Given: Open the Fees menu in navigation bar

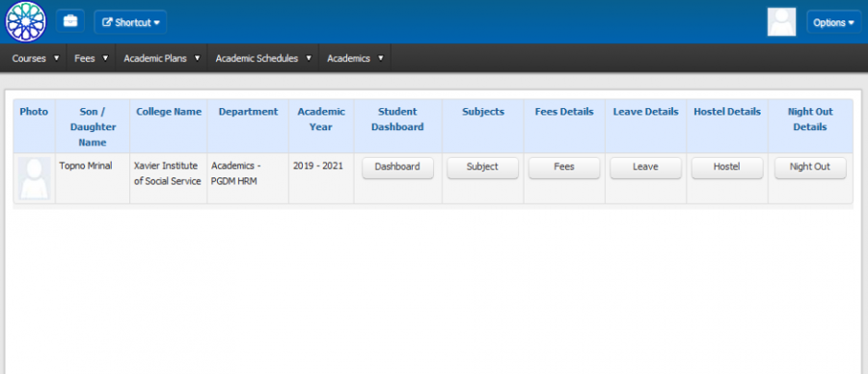Looking at the screenshot, I should coord(92,58).
